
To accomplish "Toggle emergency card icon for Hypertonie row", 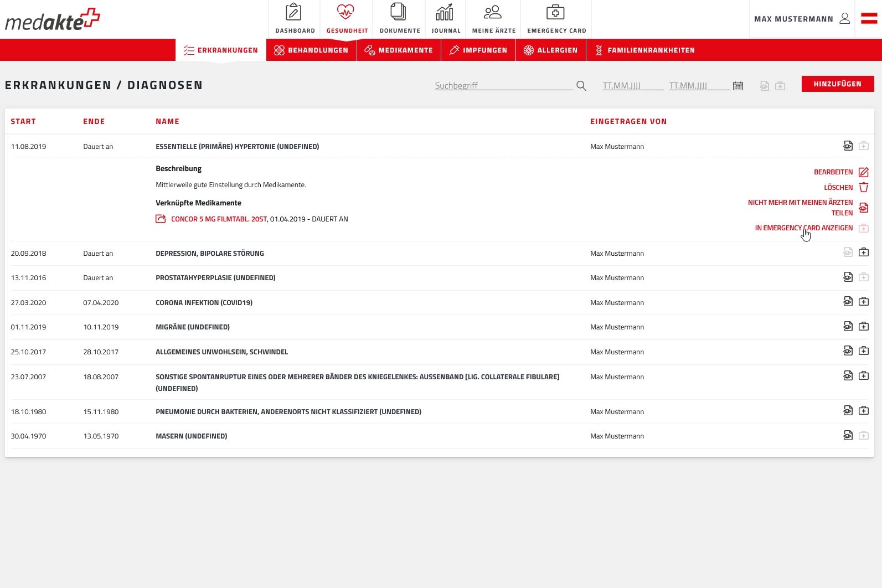I will coord(864,146).
